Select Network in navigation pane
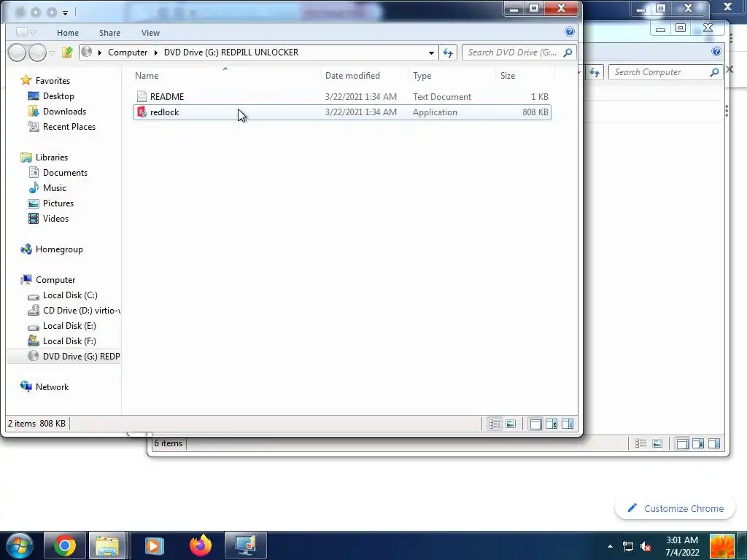 pos(52,387)
